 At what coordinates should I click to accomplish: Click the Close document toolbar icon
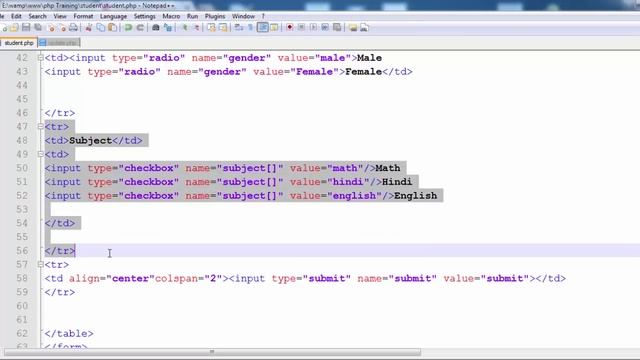(51, 28)
